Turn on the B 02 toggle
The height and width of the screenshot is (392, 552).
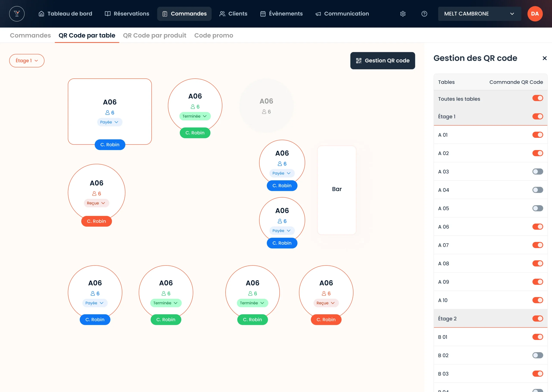(538, 355)
